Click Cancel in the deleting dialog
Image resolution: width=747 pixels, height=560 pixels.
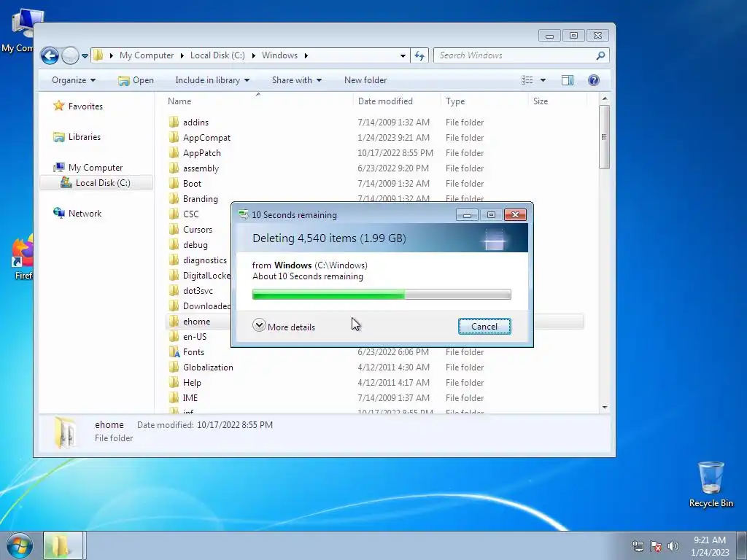pos(484,326)
